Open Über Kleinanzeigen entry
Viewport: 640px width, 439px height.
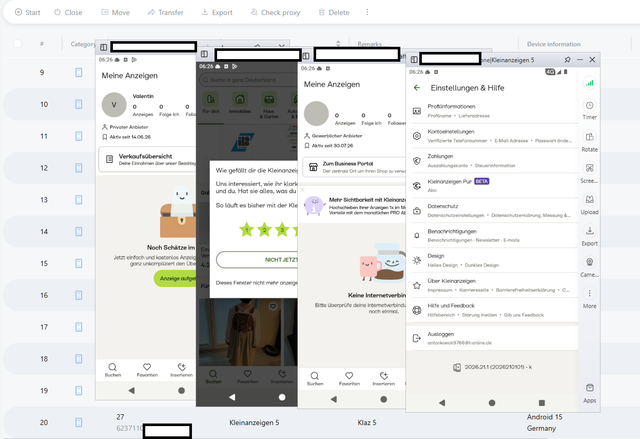492,285
